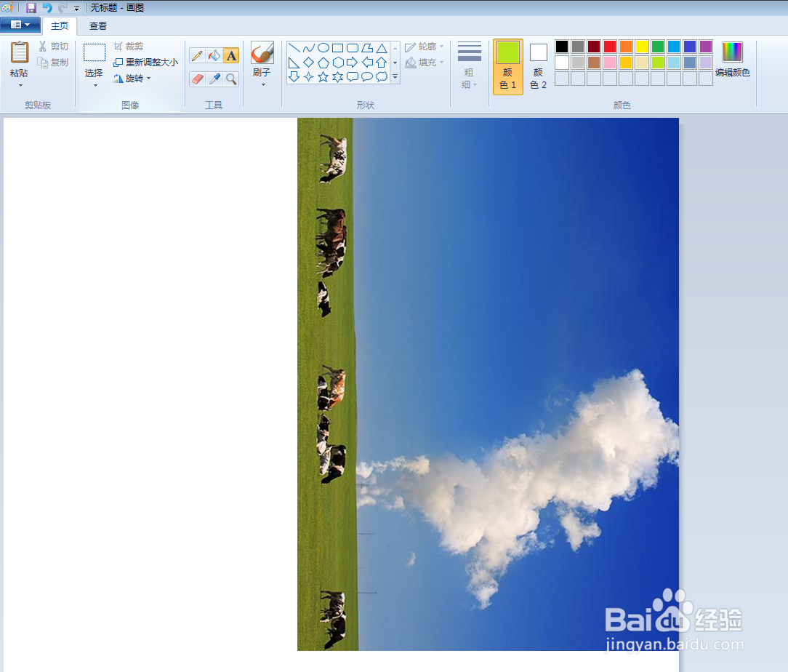788x672 pixels.
Task: Choose the Line shape
Action: coord(294,48)
